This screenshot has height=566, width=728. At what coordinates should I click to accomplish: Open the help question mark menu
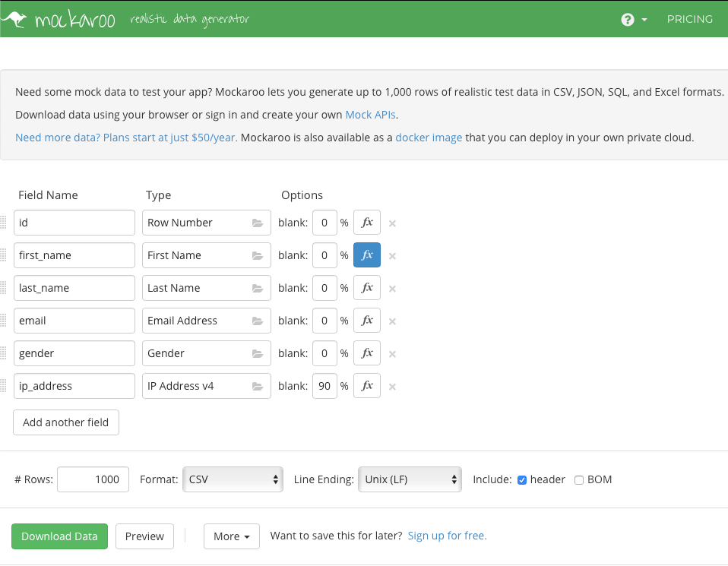click(x=634, y=20)
